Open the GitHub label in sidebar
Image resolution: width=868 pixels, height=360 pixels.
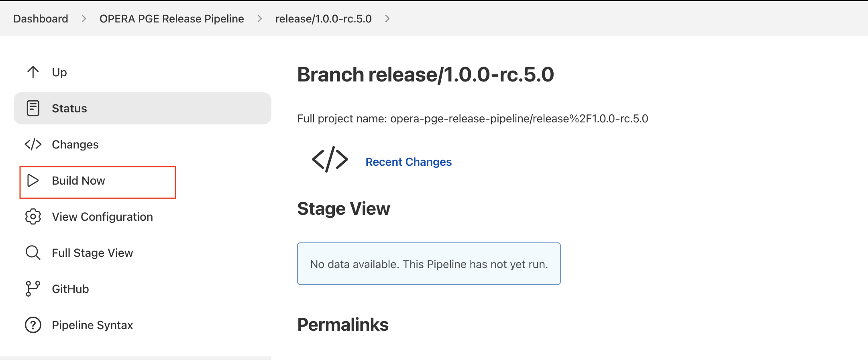click(x=70, y=289)
